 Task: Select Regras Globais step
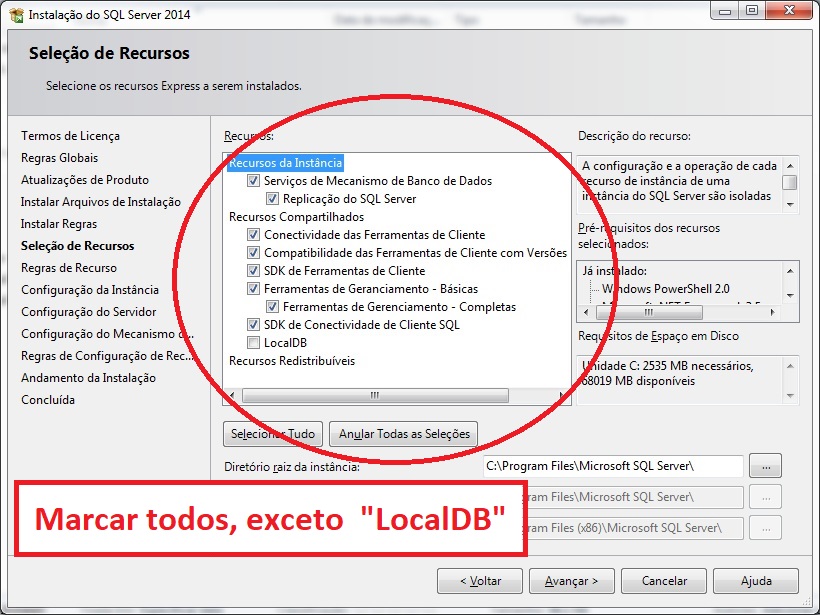tap(60, 158)
